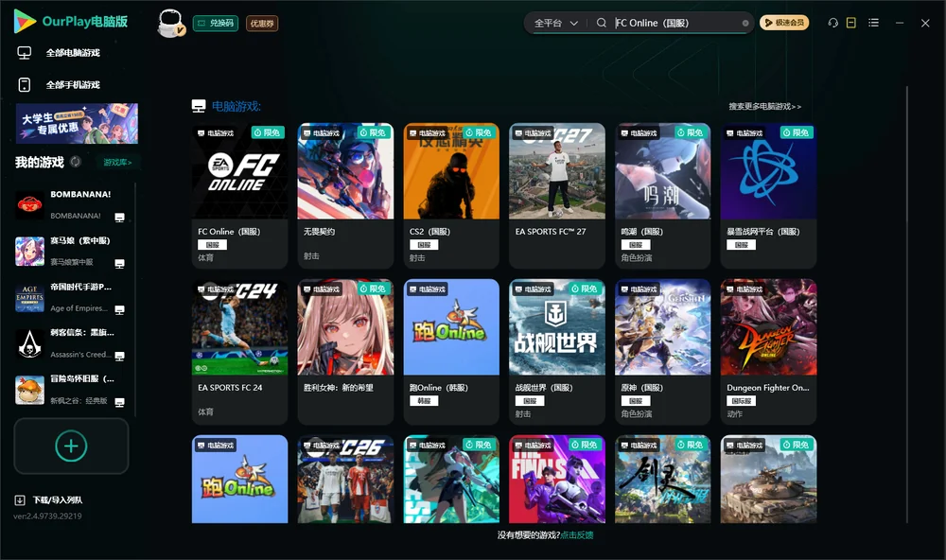Open the 鸣潮 (国服) game card
946x560 pixels.
(x=662, y=196)
